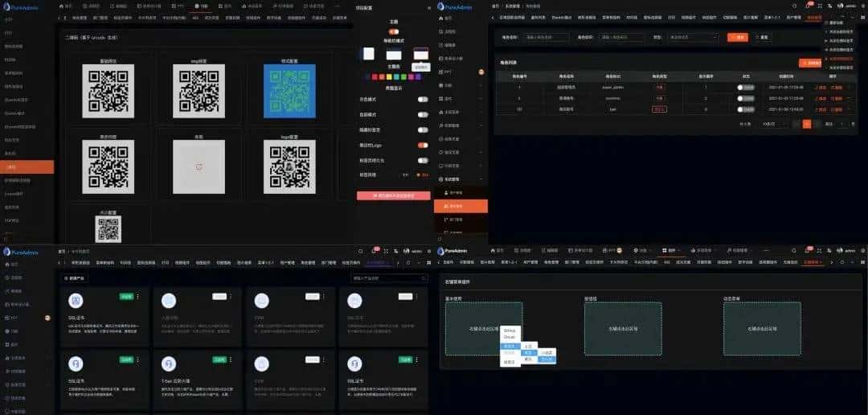Viewport: 868px width, 415px height.
Task: Open highlighted role management sidebar item
Action: (461, 206)
